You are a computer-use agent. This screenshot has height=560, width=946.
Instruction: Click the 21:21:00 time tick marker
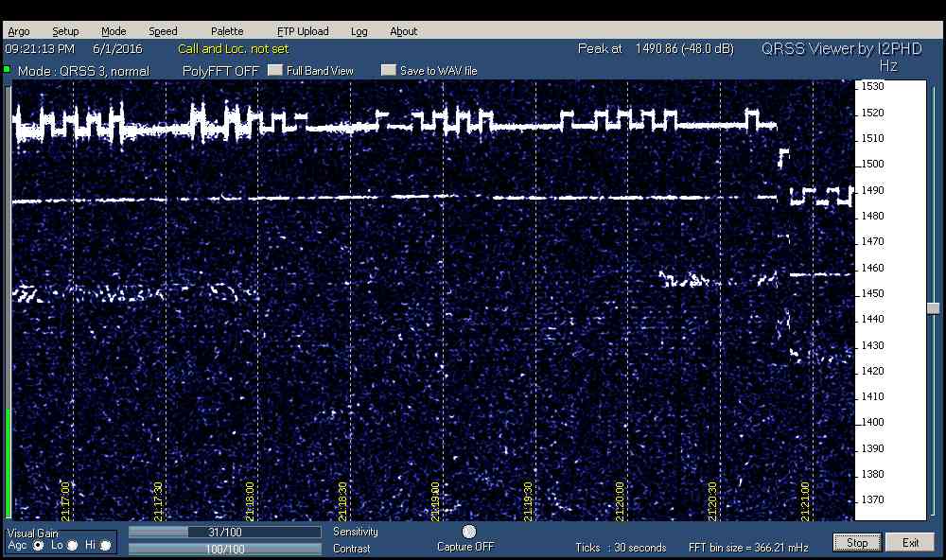(x=804, y=500)
